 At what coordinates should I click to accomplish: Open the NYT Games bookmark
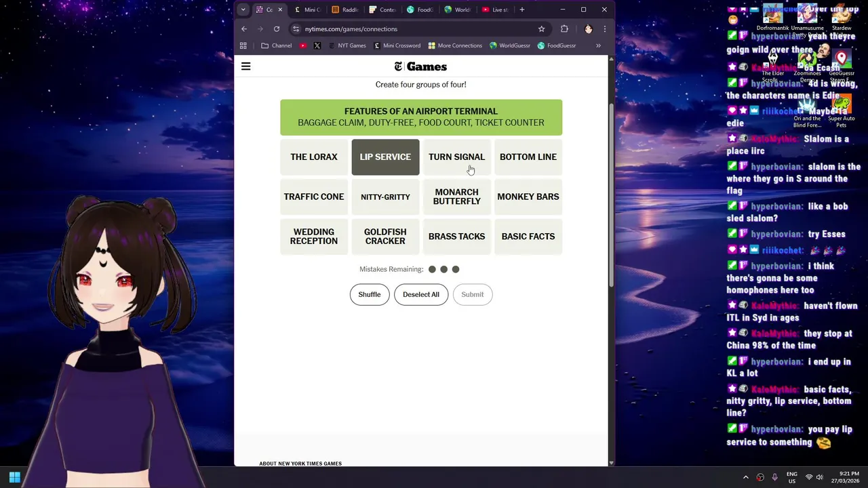tap(347, 45)
